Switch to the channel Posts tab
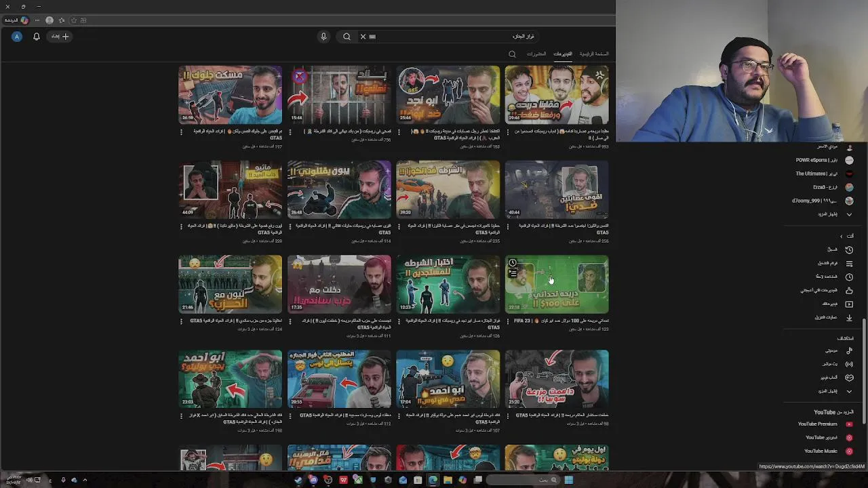868x488 pixels. click(x=536, y=54)
